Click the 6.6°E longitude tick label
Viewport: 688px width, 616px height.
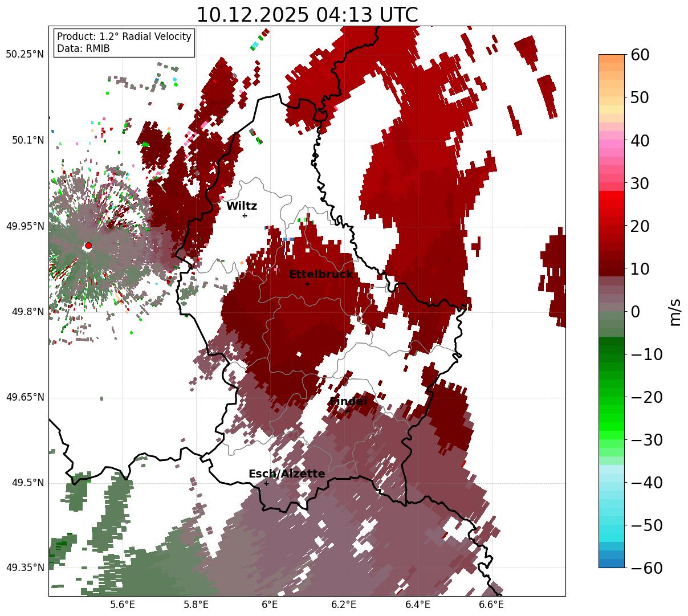tap(491, 605)
